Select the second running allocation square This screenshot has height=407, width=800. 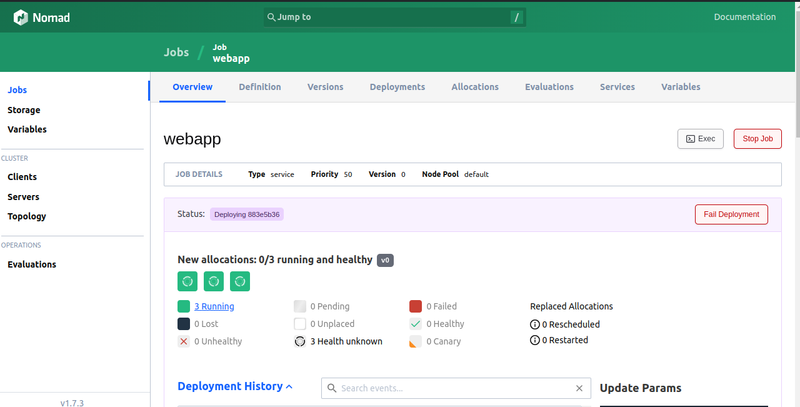(214, 281)
